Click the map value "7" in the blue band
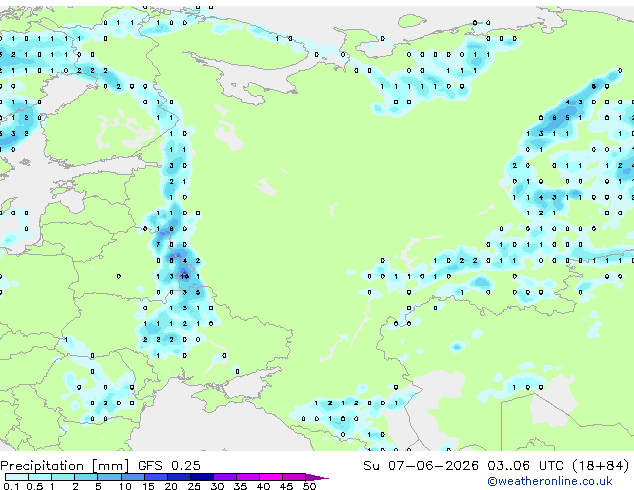634x490 pixels. click(158, 245)
